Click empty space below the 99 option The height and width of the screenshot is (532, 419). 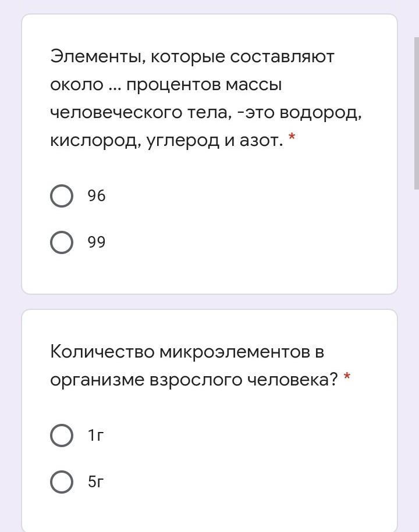[210, 273]
